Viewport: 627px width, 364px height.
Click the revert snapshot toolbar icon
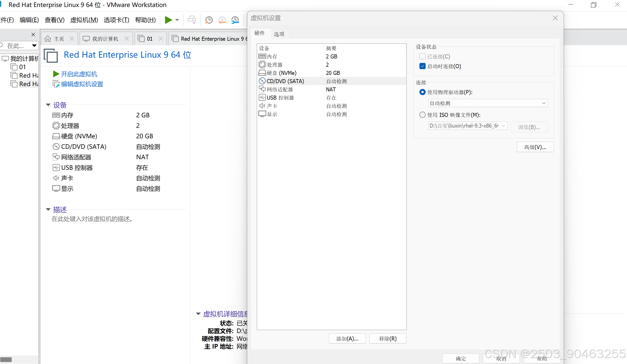(x=222, y=20)
